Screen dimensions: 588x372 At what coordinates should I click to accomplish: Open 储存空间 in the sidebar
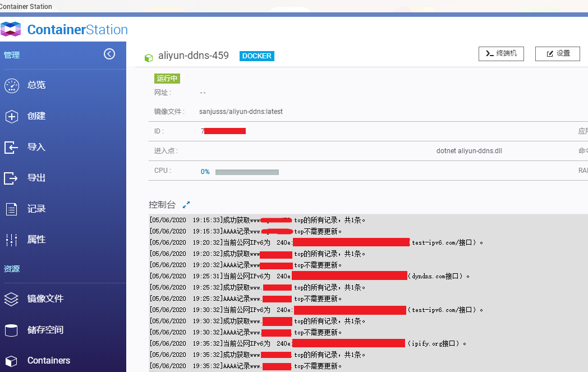tap(45, 330)
